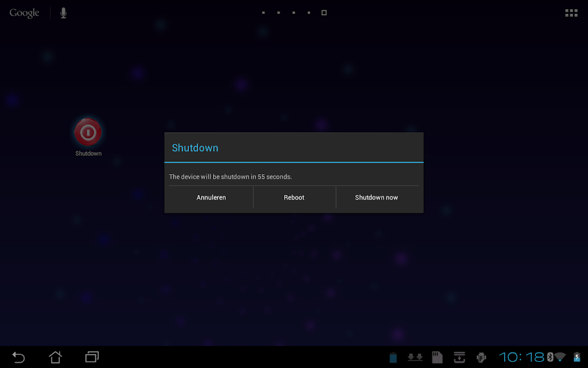Tap the Wi-Fi signal status icon
The image size is (588, 368).
pyautogui.click(x=560, y=357)
